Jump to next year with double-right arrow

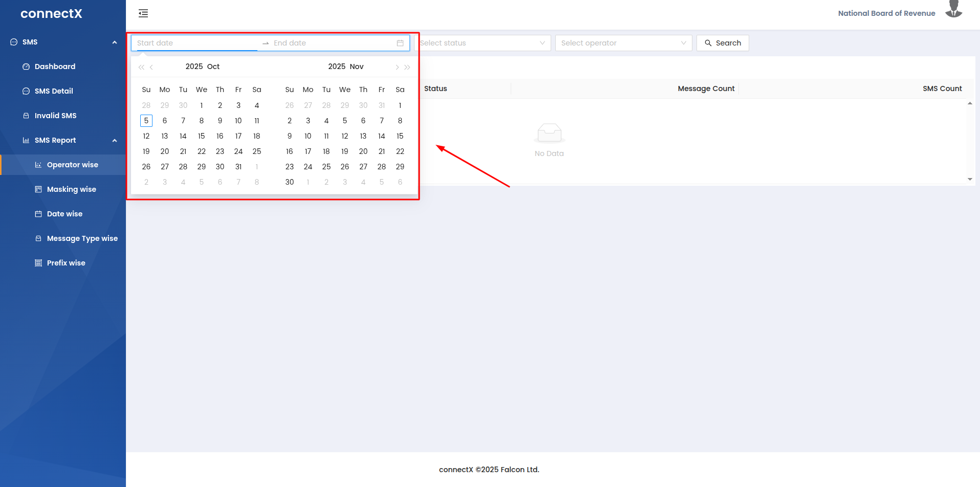tap(407, 67)
